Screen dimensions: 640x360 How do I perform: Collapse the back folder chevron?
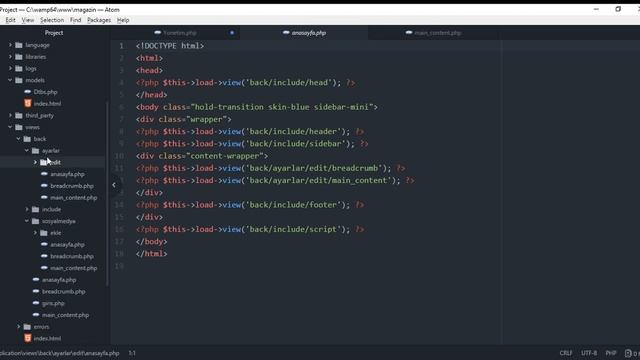tap(19, 139)
